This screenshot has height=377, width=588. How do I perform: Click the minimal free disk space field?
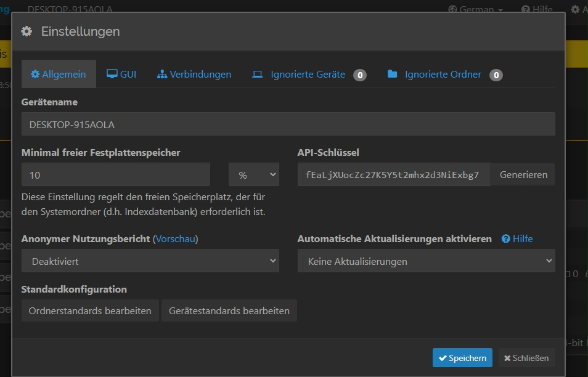coord(115,174)
